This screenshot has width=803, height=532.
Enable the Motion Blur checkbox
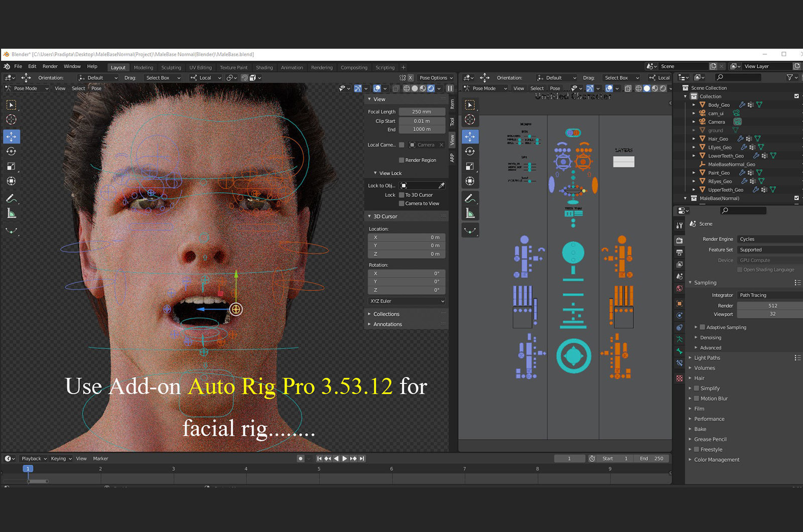pyautogui.click(x=697, y=398)
